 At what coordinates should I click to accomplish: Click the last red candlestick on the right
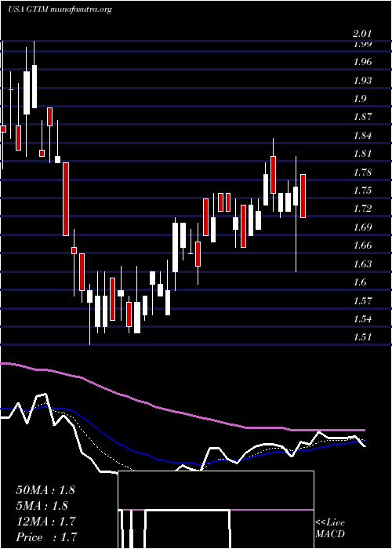click(x=303, y=196)
